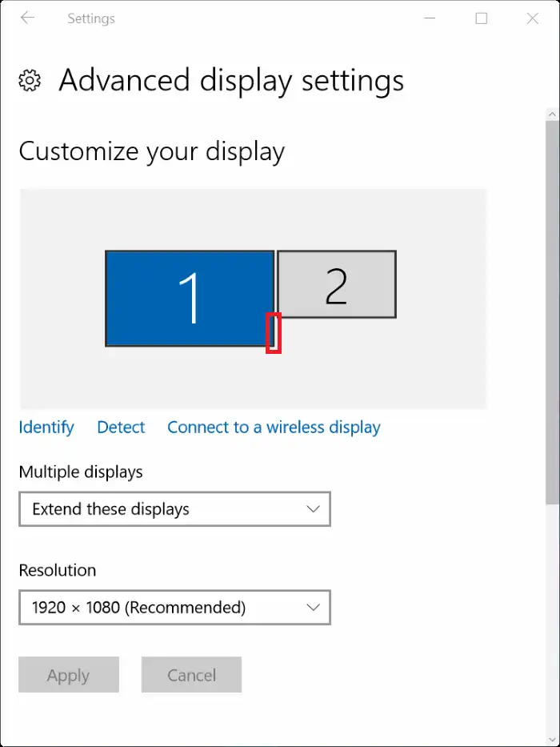Image resolution: width=560 pixels, height=747 pixels.
Task: Click Detect to find new displays
Action: click(x=121, y=427)
